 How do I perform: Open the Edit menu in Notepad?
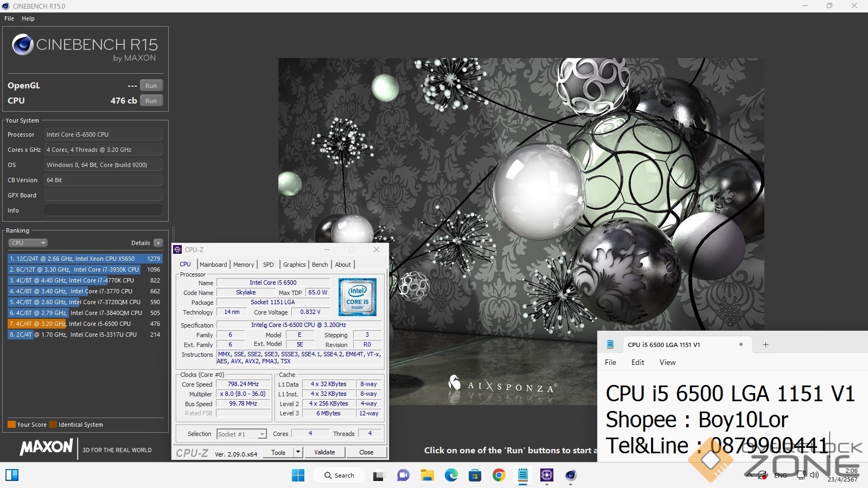point(637,362)
